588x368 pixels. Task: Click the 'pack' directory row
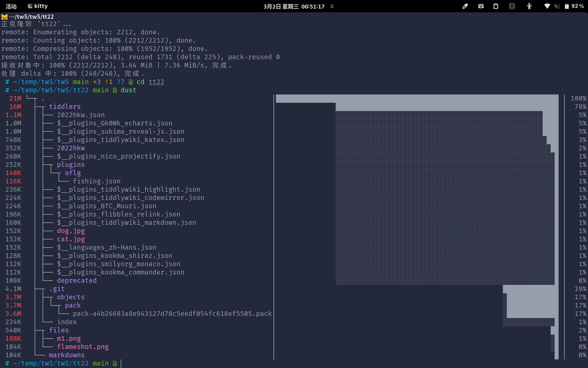(x=73, y=305)
